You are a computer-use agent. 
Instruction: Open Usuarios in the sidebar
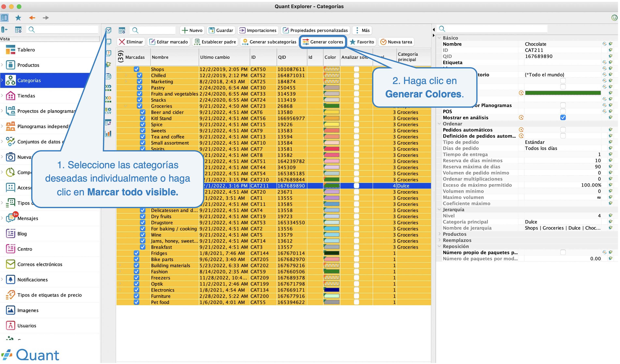(x=27, y=325)
